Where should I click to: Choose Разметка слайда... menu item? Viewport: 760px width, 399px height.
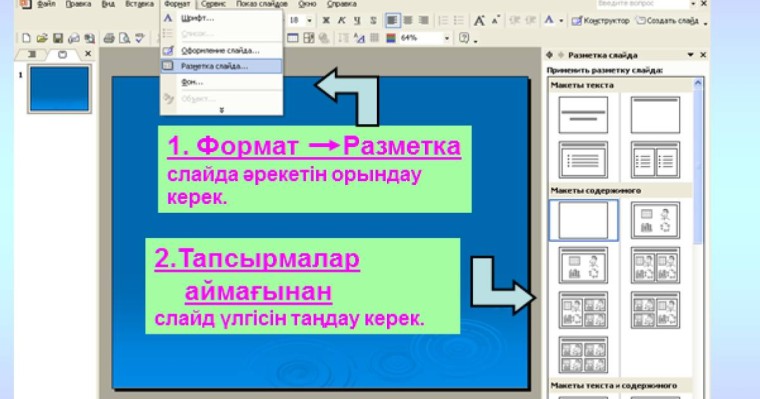[x=222, y=66]
